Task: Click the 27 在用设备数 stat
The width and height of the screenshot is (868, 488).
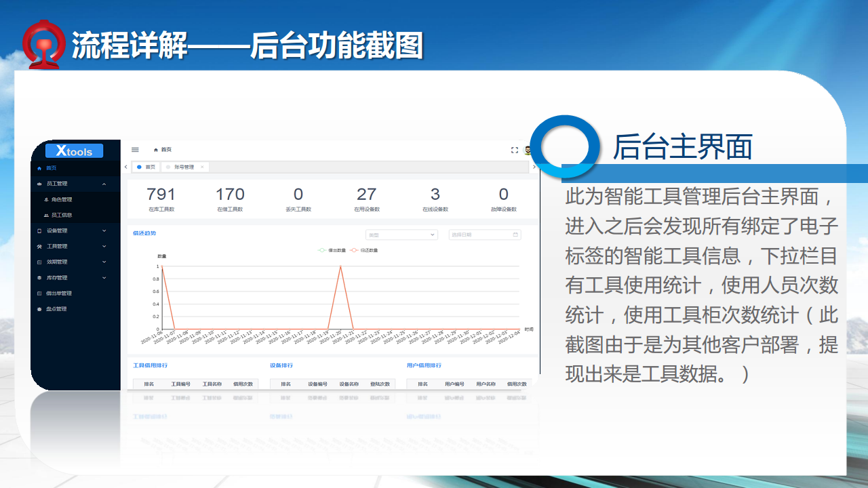Action: 367,199
